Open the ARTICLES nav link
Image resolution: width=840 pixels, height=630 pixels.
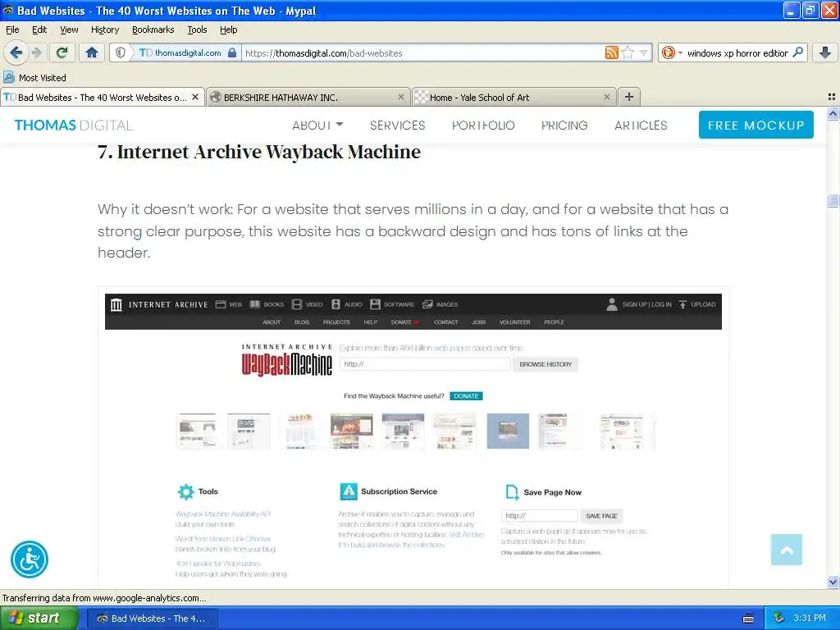[641, 125]
